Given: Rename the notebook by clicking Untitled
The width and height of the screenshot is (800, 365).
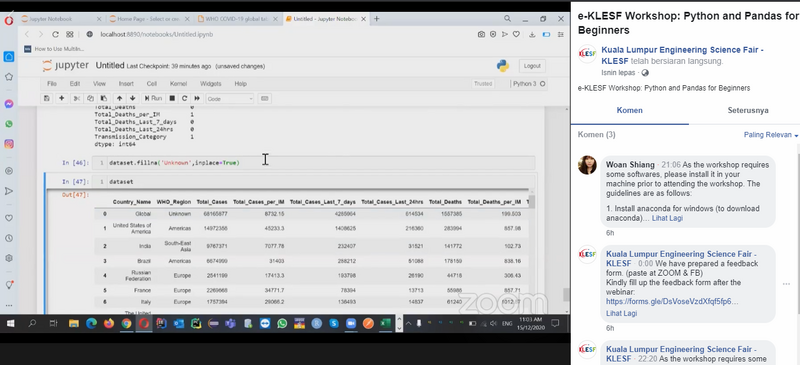Looking at the screenshot, I should [110, 66].
